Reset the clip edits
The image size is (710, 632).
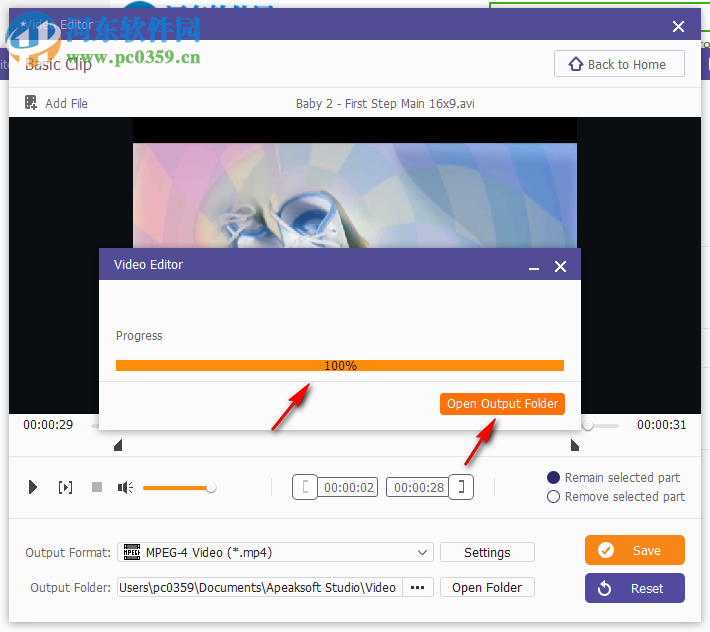coord(634,588)
